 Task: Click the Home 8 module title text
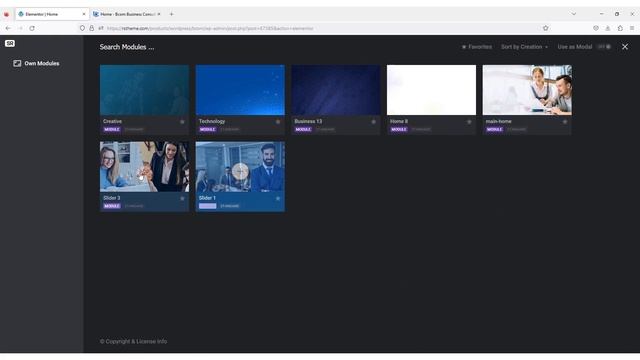click(x=399, y=121)
